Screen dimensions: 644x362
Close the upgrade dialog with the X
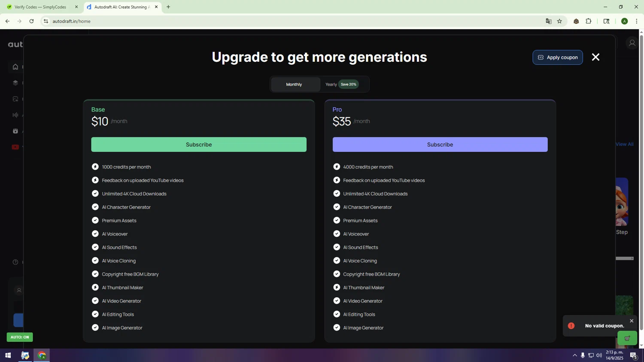point(595,57)
